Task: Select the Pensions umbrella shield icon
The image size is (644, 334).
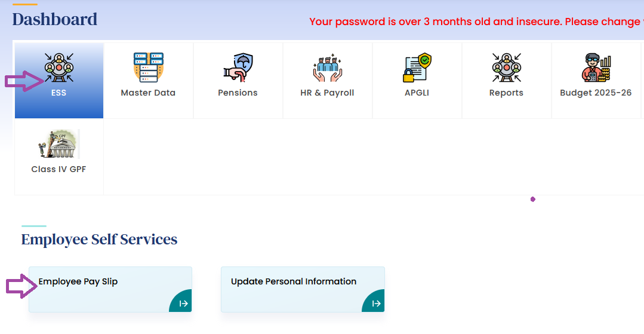Action: click(x=238, y=67)
